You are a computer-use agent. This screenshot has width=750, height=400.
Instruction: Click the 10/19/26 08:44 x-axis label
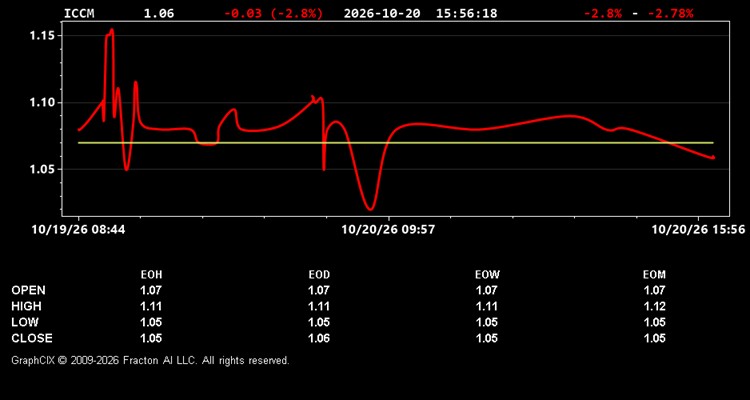tap(78, 230)
